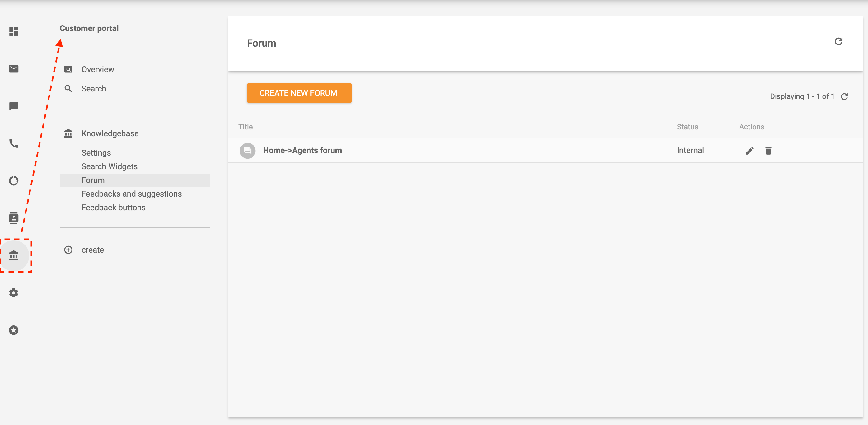
Task: Open the Tickets mail icon in the sidebar
Action: (13, 69)
